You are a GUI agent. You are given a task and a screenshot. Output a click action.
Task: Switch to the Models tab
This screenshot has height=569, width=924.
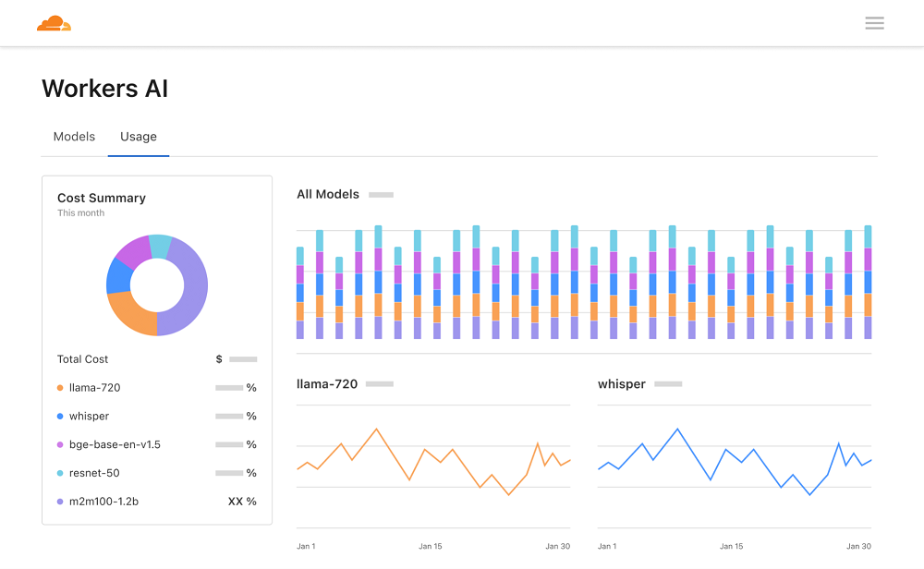74,136
